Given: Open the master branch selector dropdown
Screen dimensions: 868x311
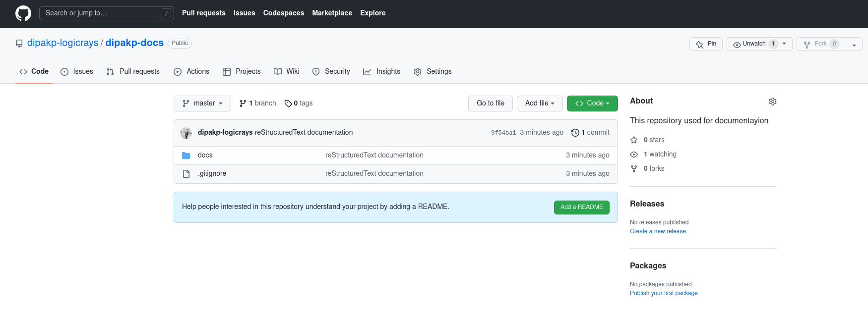Looking at the screenshot, I should [202, 104].
